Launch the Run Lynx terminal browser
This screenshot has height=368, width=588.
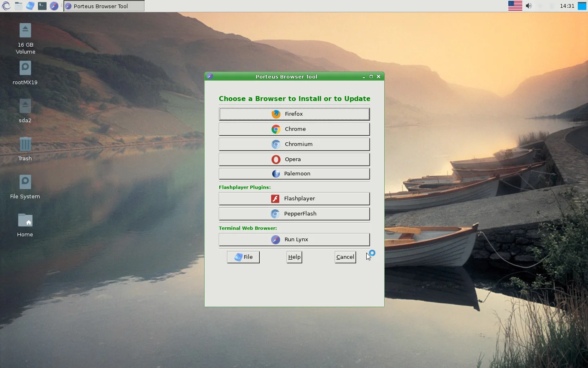pos(294,240)
